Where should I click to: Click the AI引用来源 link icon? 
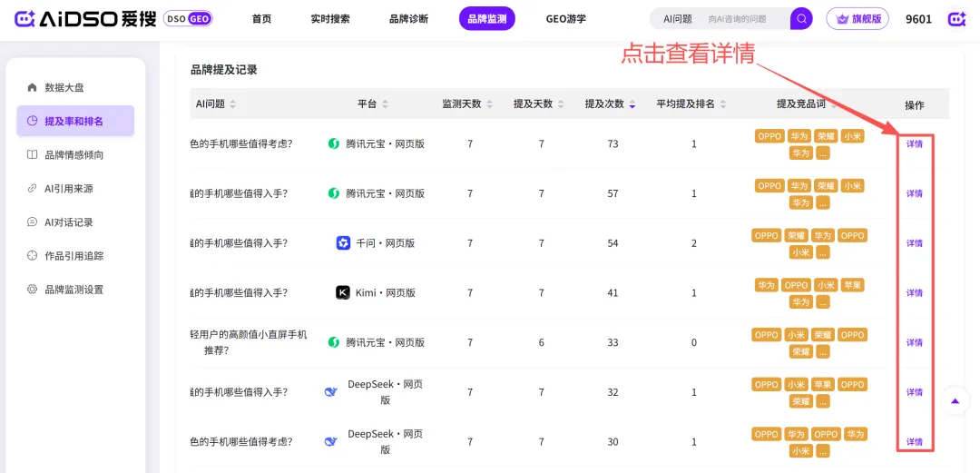33,188
